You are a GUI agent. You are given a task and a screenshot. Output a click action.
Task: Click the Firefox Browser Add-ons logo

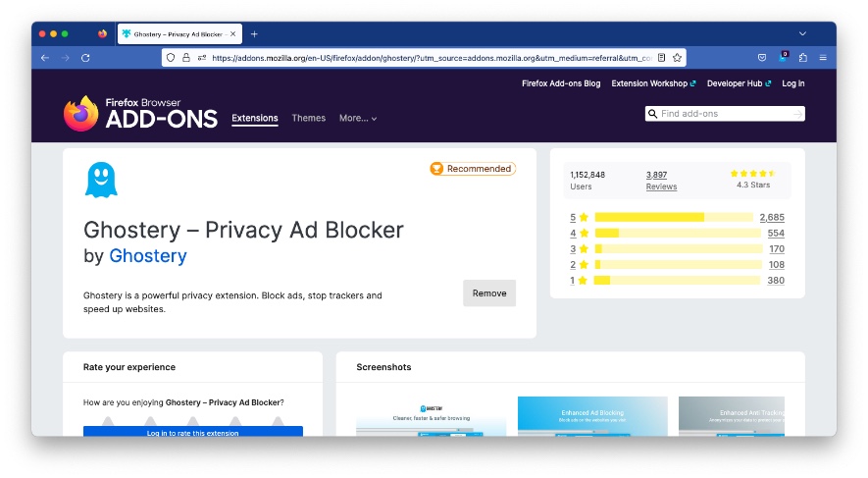pos(140,114)
